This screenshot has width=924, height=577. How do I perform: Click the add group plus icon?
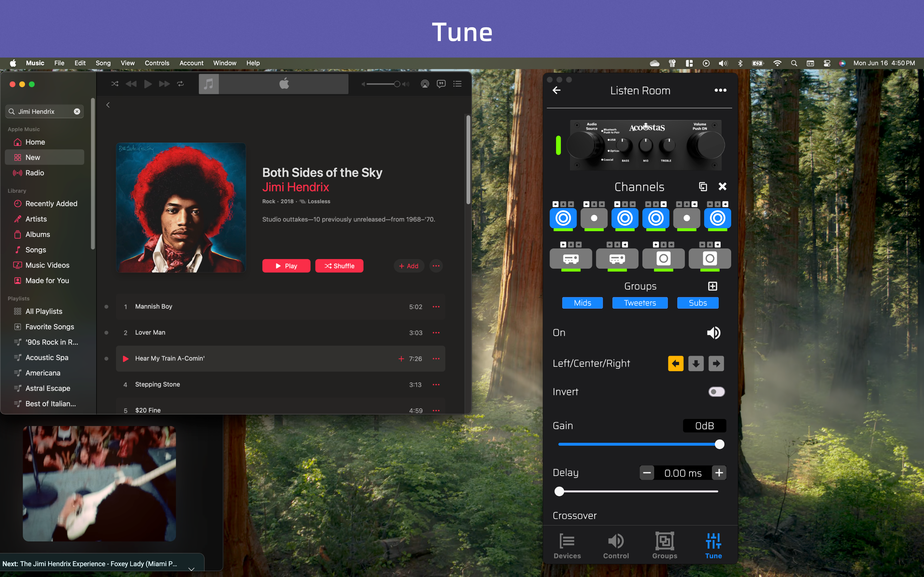(x=713, y=286)
